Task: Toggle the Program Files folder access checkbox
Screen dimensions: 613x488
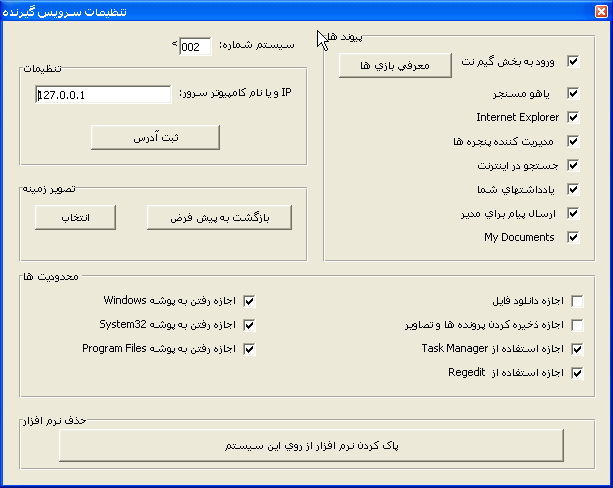Action: coord(249,349)
